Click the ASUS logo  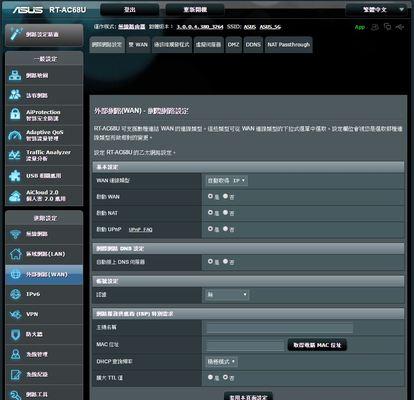pos(28,10)
